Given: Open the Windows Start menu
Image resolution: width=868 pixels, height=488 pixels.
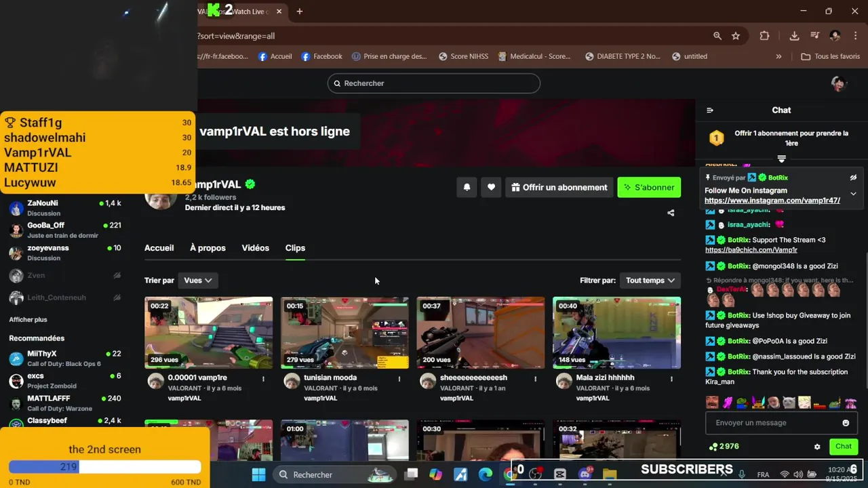Looking at the screenshot, I should tap(258, 474).
